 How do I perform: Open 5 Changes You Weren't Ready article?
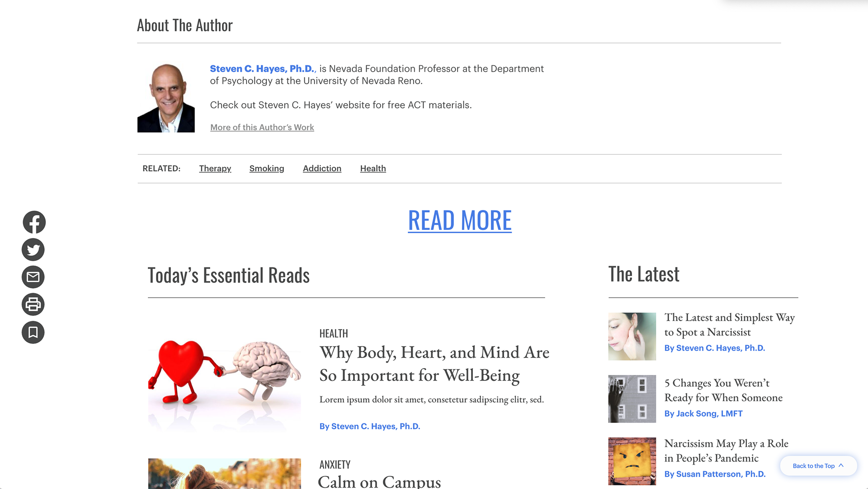pos(723,390)
